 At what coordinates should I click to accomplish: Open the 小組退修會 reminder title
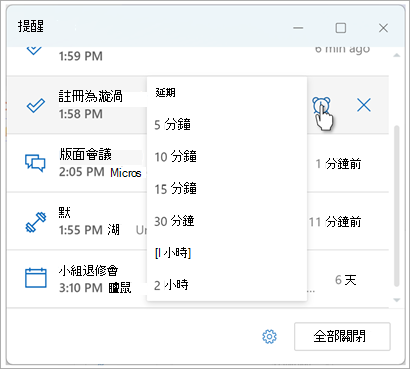coord(88,270)
